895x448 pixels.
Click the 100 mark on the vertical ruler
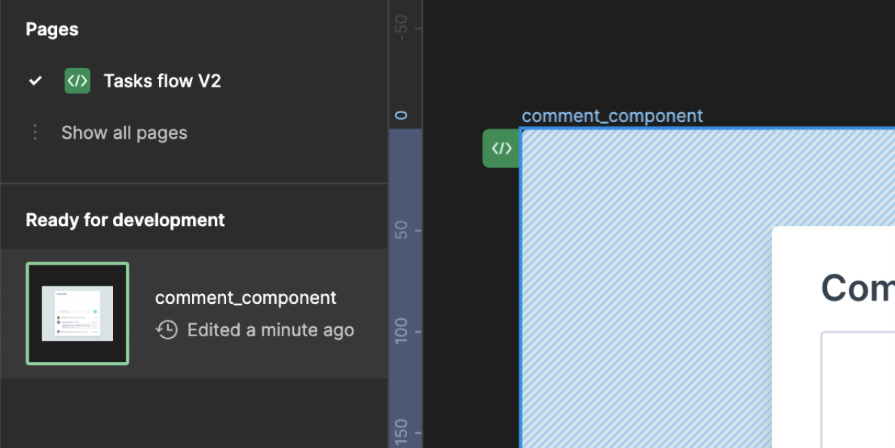point(403,330)
